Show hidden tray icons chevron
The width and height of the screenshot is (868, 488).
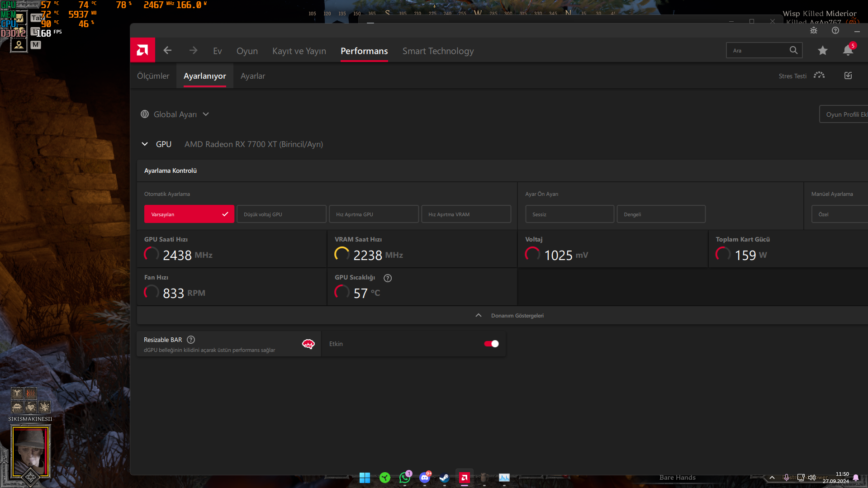click(x=772, y=478)
